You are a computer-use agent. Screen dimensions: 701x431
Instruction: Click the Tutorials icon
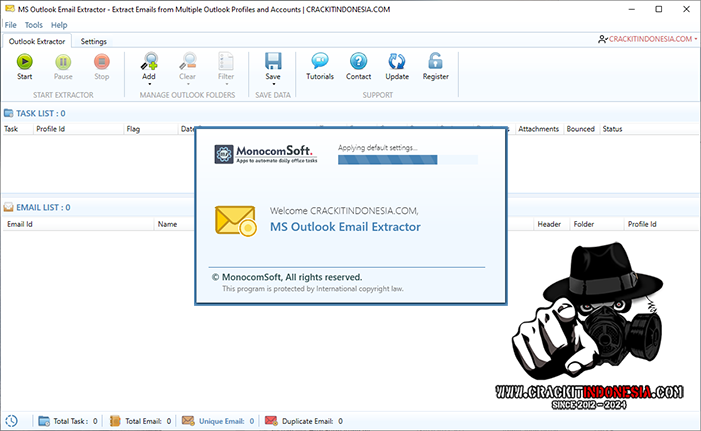pyautogui.click(x=320, y=62)
